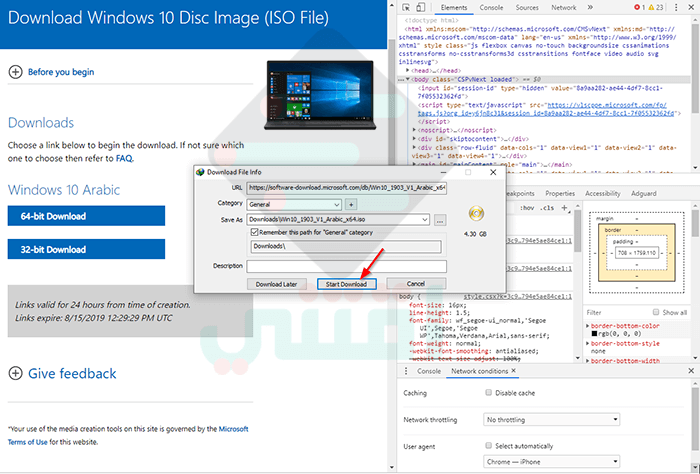Screen dimensions: 700x474
Task: Click the Download File Info title icon
Action: point(200,172)
